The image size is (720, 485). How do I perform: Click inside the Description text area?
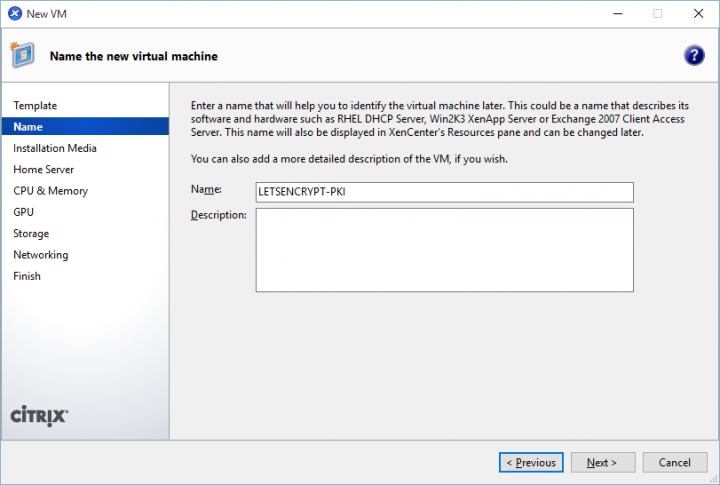[445, 250]
